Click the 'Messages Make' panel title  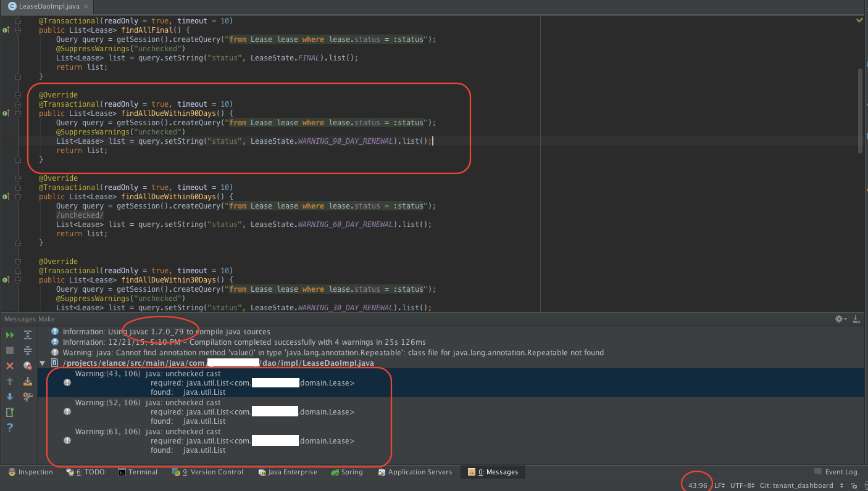(x=30, y=319)
